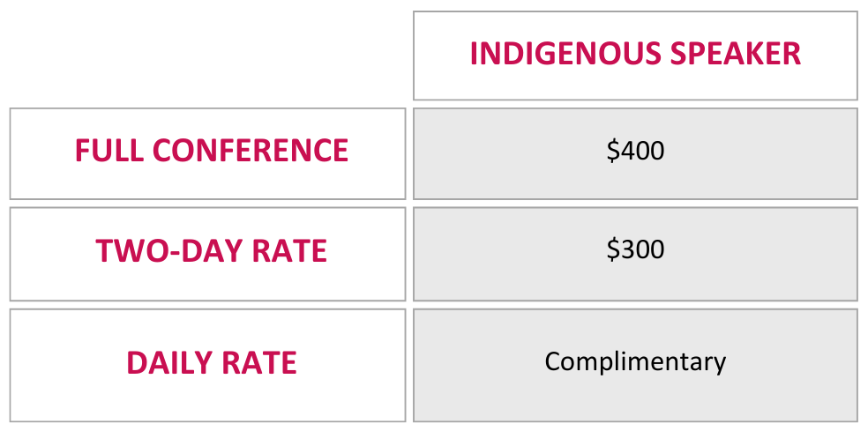Select the gray cell containing Complimentary
Screen dimensions: 868x431
point(635,365)
